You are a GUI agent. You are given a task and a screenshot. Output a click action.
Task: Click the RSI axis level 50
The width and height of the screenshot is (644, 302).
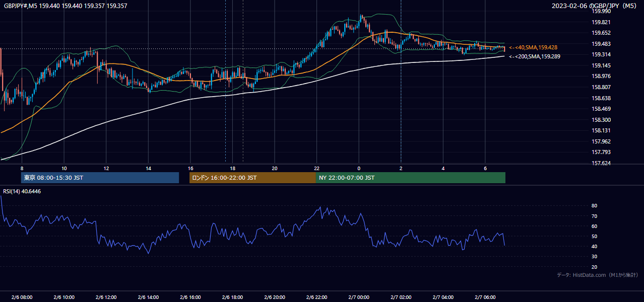594,236
